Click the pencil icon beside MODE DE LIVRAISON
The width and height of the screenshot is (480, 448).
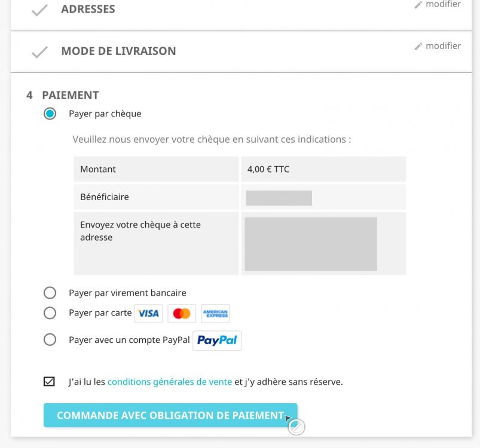pos(419,45)
